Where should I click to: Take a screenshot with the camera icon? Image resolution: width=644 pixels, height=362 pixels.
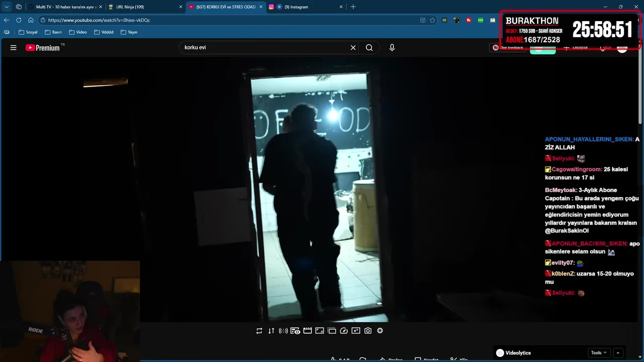click(368, 331)
